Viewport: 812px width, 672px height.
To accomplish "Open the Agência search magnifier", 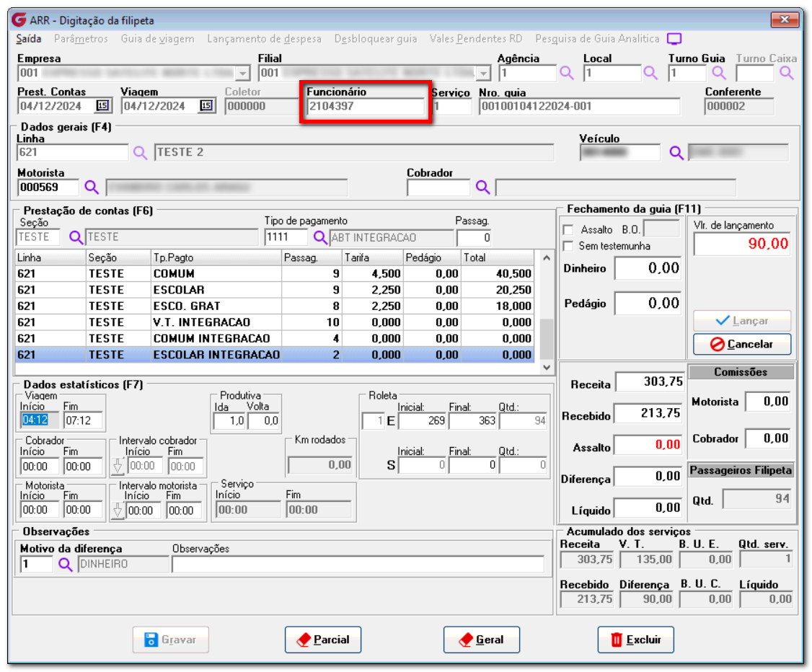I will (567, 73).
